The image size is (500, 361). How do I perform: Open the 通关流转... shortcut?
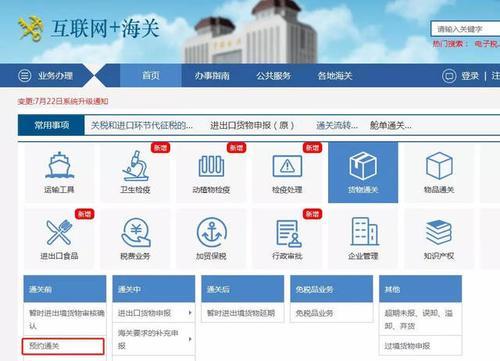click(x=337, y=125)
